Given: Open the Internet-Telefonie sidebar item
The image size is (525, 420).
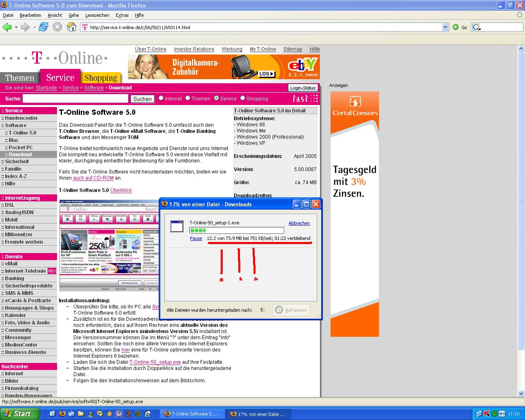Looking at the screenshot, I should (x=28, y=271).
